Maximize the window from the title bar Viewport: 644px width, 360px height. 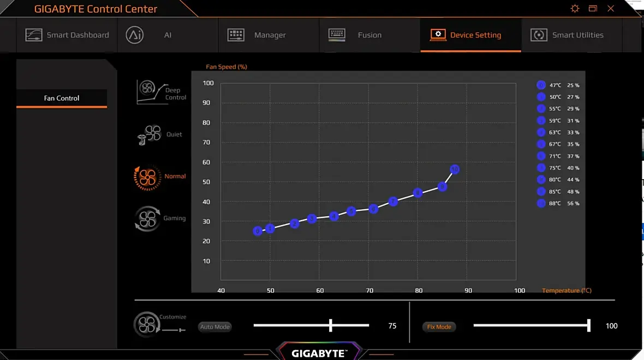pyautogui.click(x=593, y=8)
